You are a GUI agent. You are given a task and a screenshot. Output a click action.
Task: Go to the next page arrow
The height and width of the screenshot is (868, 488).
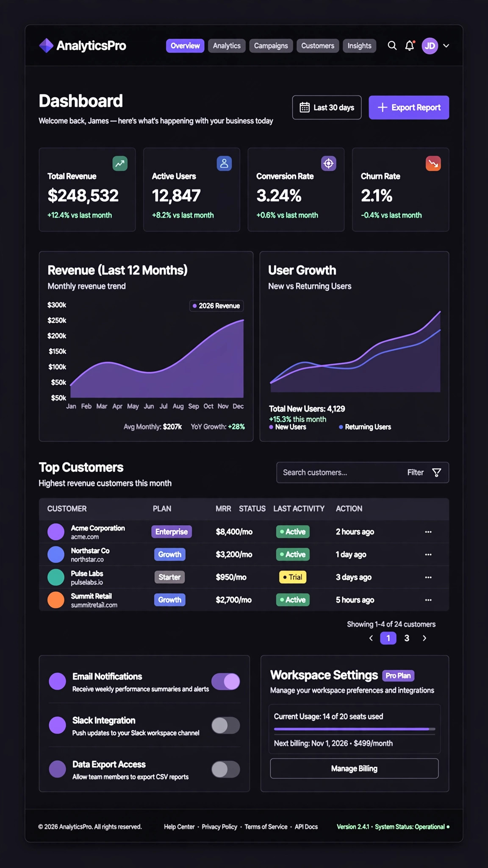click(x=424, y=638)
